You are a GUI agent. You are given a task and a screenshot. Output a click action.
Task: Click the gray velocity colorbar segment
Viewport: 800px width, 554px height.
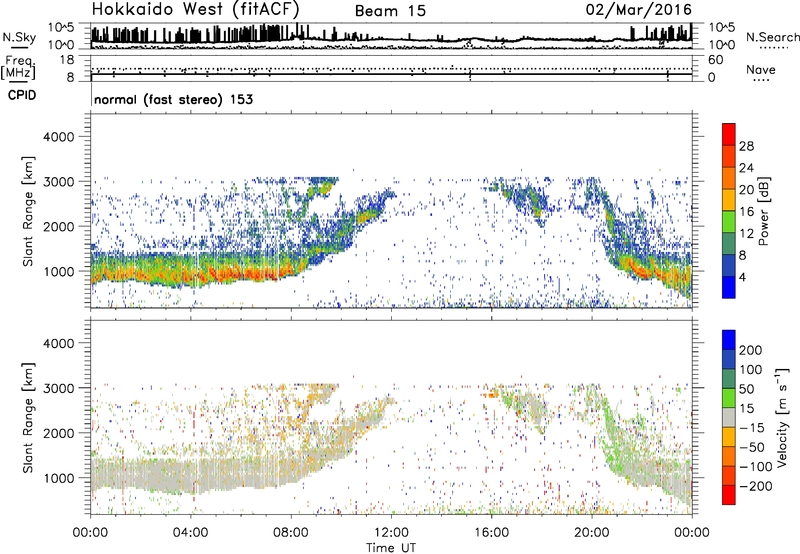tap(729, 417)
